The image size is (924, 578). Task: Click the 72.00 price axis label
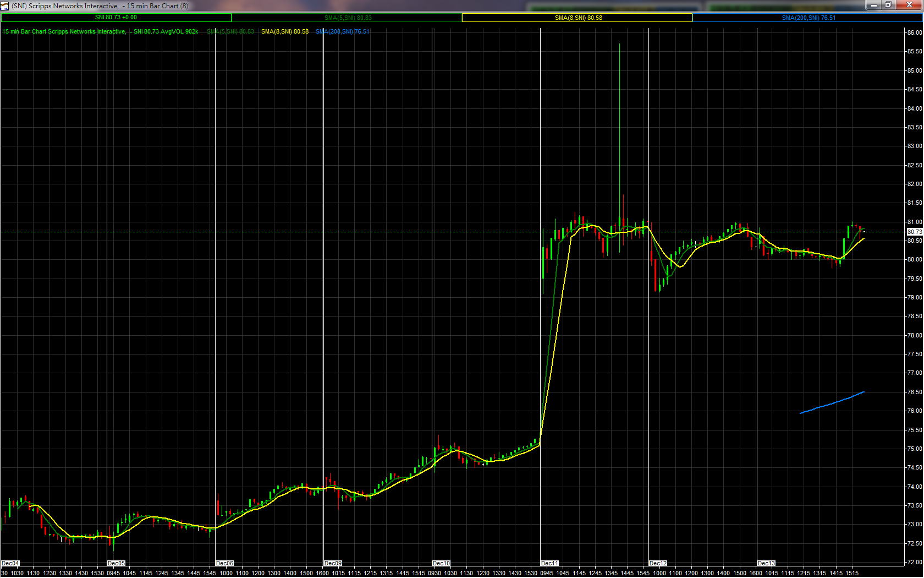915,562
